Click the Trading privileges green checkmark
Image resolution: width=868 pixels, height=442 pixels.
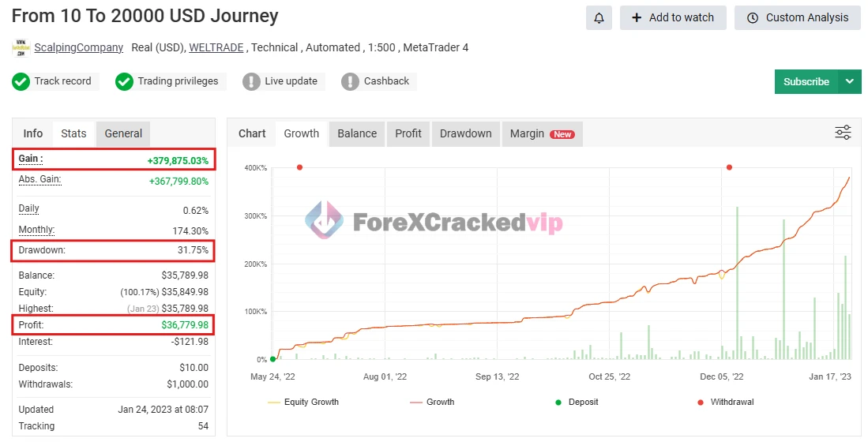(124, 81)
